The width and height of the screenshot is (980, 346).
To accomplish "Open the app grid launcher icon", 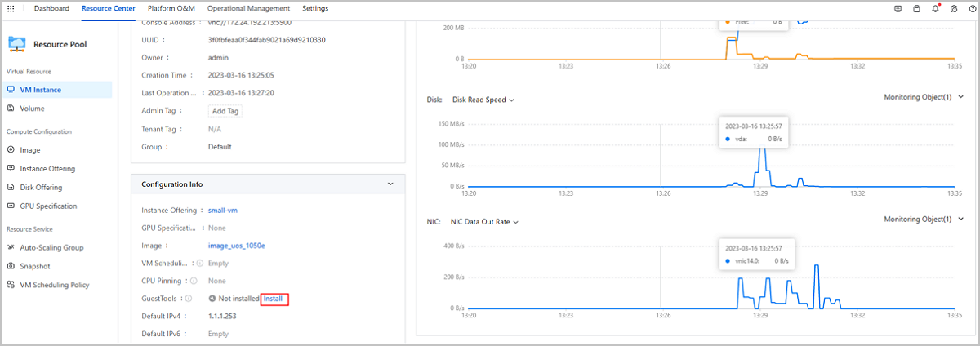I will pyautogui.click(x=11, y=8).
